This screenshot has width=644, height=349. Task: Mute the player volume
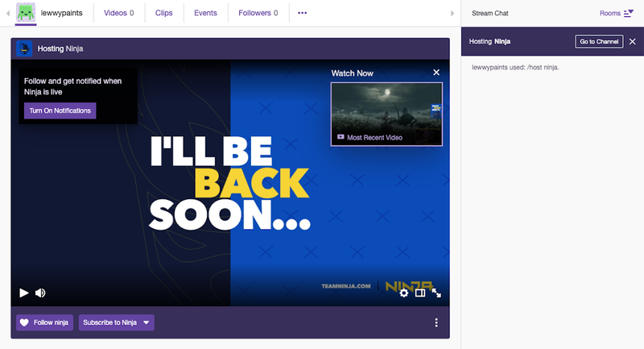40,293
